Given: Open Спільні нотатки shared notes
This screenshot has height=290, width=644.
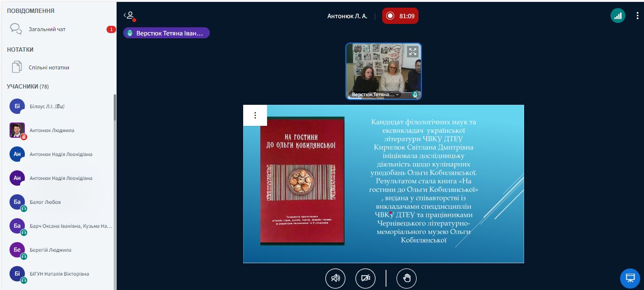Looking at the screenshot, I should (x=48, y=67).
